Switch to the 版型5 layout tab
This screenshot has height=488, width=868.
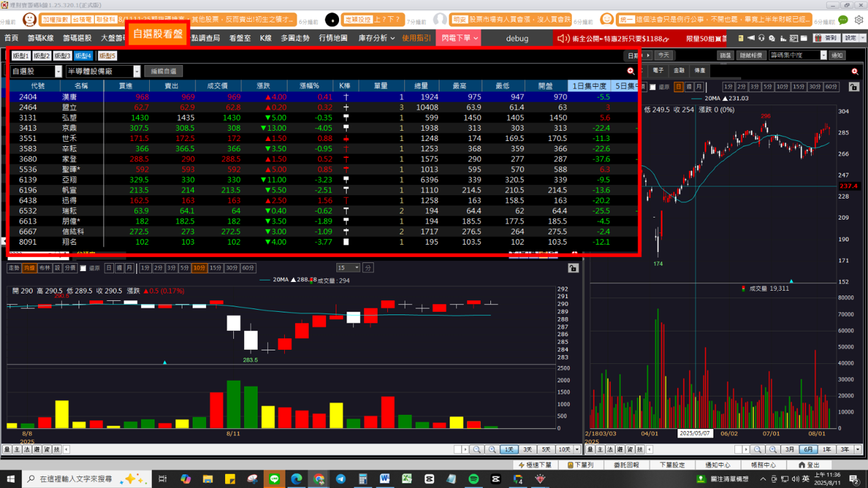[x=107, y=56]
